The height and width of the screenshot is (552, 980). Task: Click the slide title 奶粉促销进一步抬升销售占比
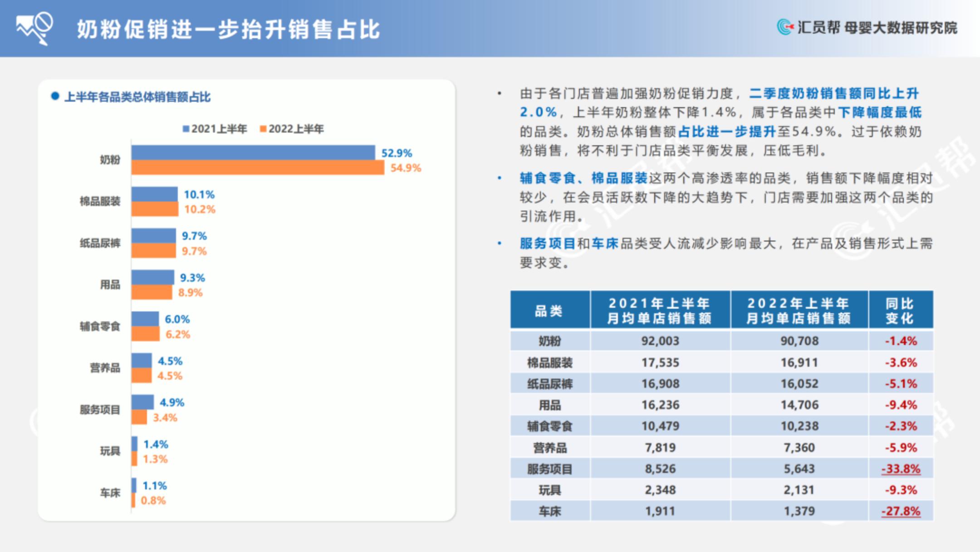pyautogui.click(x=228, y=30)
